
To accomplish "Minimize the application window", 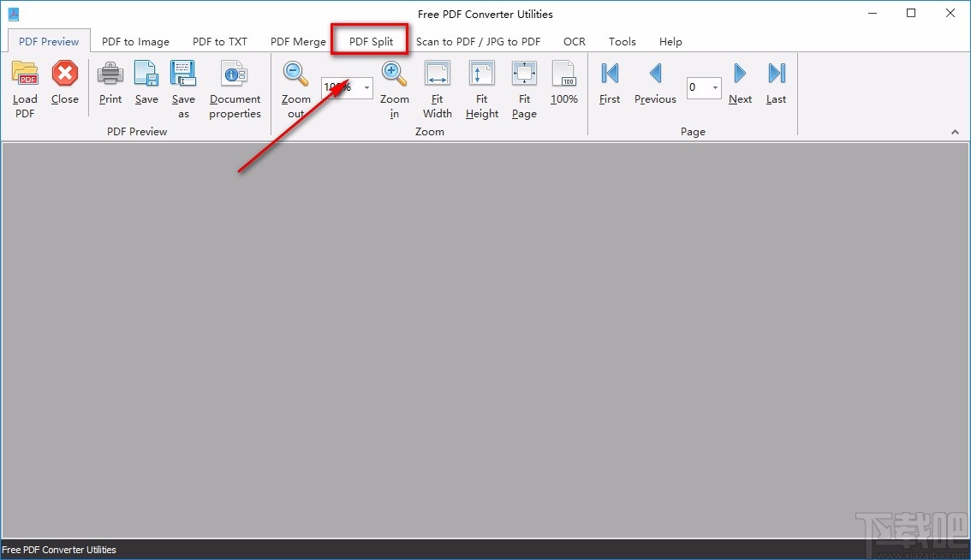I will [x=873, y=13].
